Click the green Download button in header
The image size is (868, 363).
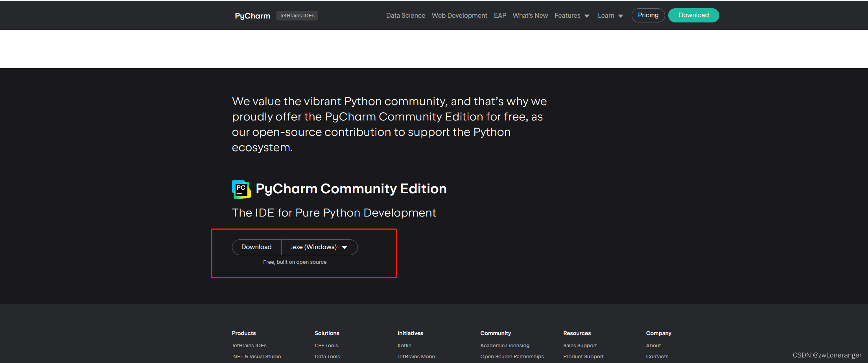pyautogui.click(x=694, y=15)
